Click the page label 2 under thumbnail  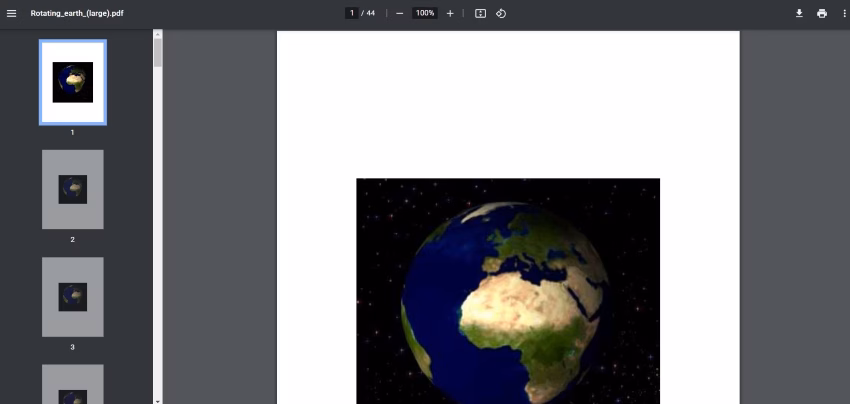pos(73,240)
